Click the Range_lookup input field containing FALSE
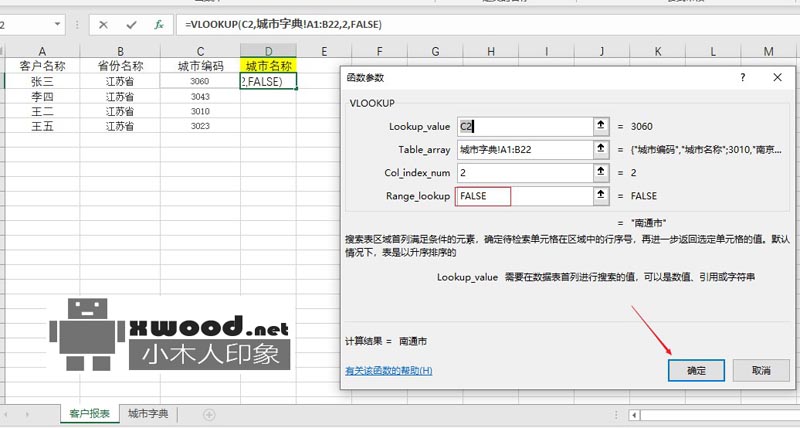 pyautogui.click(x=483, y=196)
